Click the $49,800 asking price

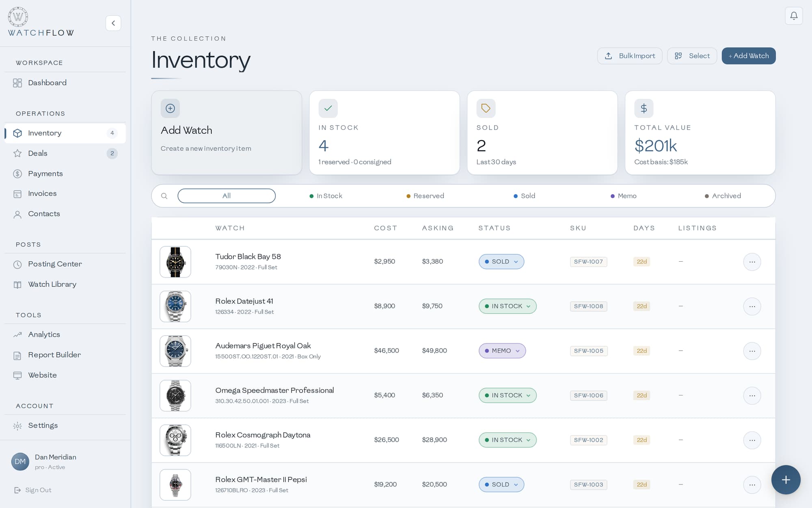[434, 351]
